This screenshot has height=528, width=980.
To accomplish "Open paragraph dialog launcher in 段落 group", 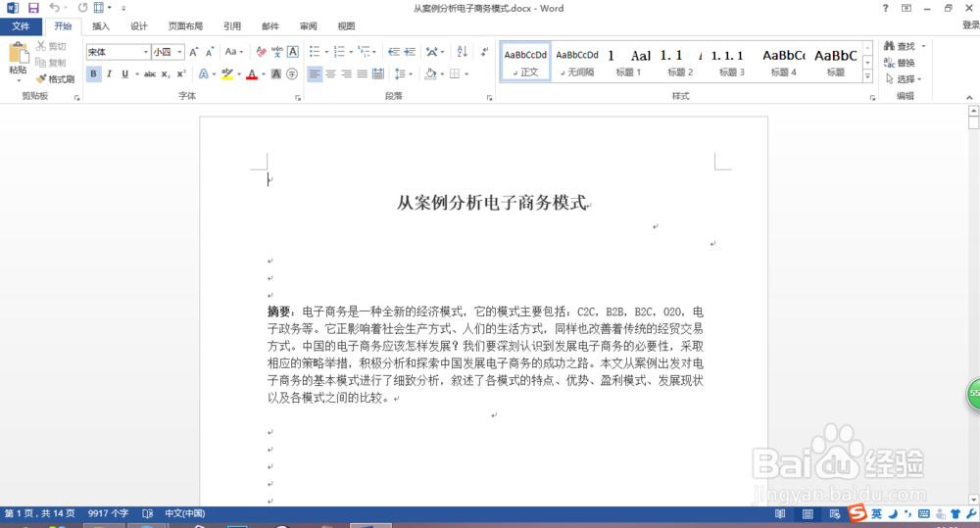I will point(489,98).
